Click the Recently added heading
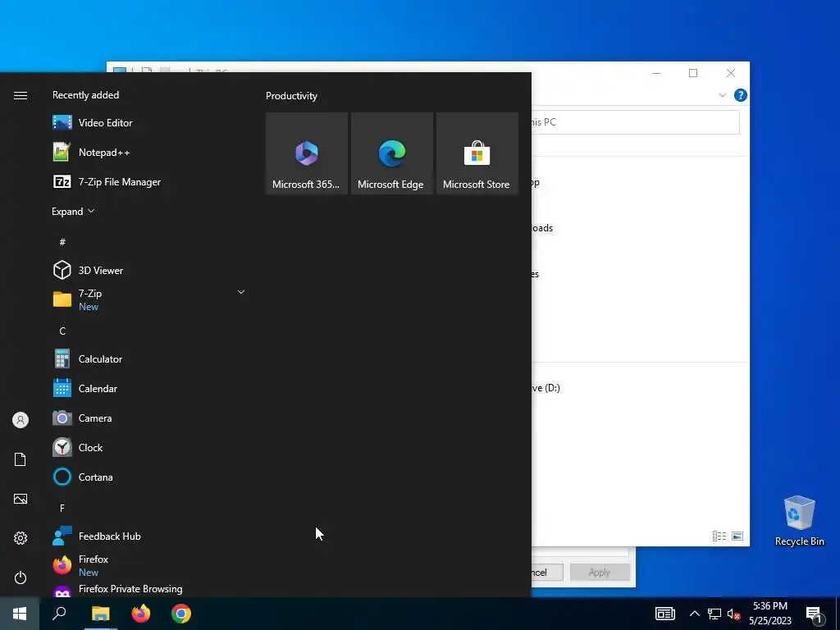840x630 pixels. [x=85, y=95]
